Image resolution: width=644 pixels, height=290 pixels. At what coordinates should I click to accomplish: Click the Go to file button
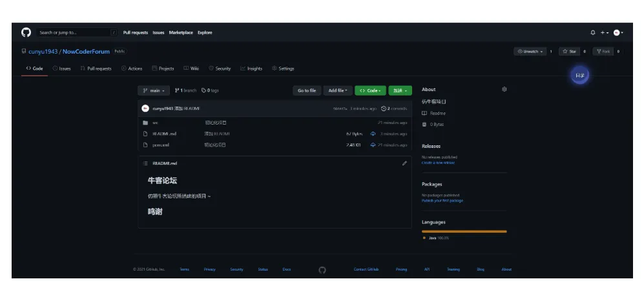coord(307,90)
